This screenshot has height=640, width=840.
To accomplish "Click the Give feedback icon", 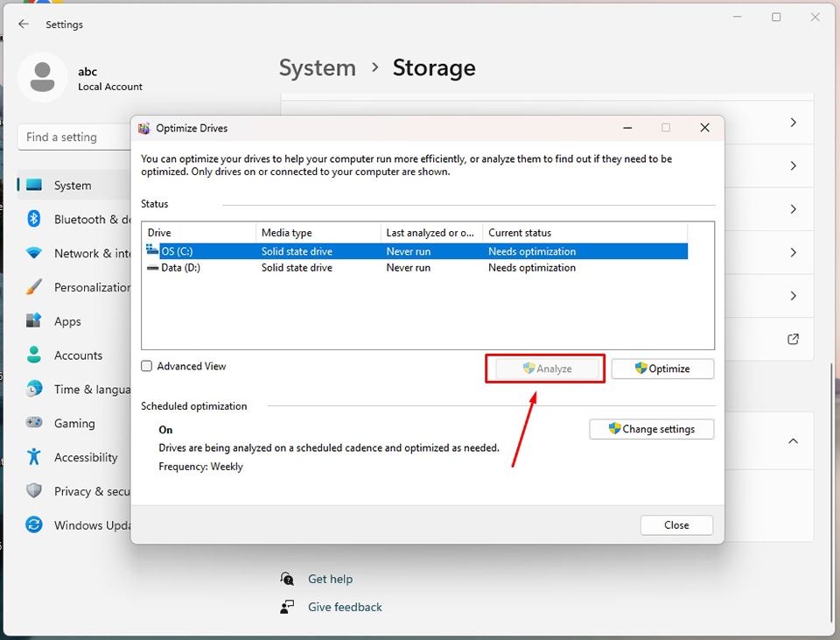I will pos(287,606).
